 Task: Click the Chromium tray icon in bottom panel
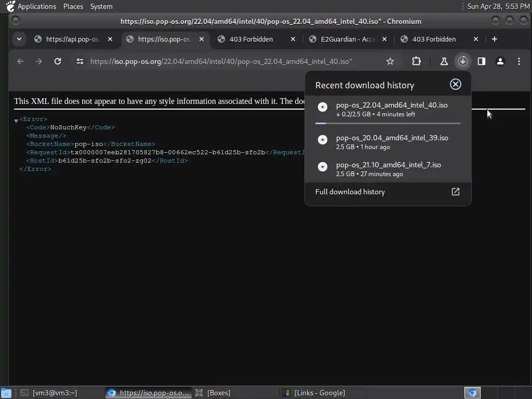point(472,393)
